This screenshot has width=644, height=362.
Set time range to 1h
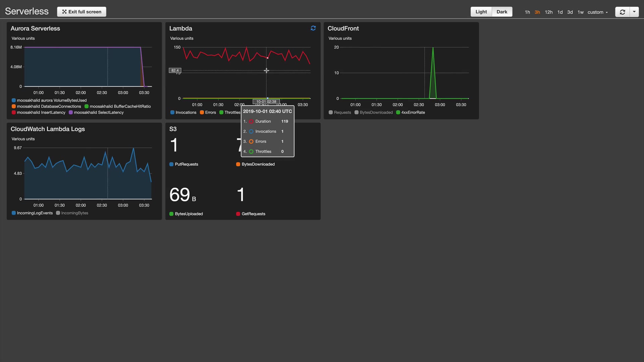point(527,12)
